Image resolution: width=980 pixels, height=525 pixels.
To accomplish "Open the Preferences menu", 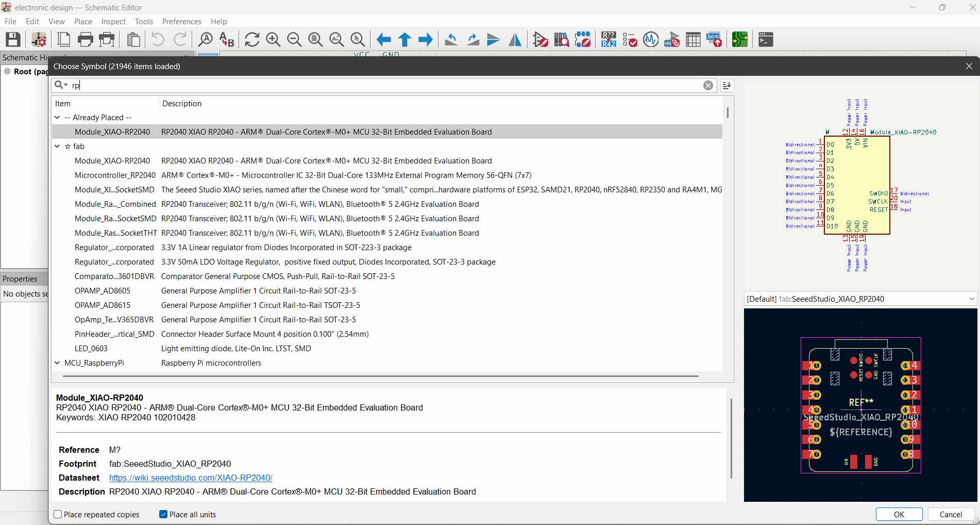I will click(181, 21).
